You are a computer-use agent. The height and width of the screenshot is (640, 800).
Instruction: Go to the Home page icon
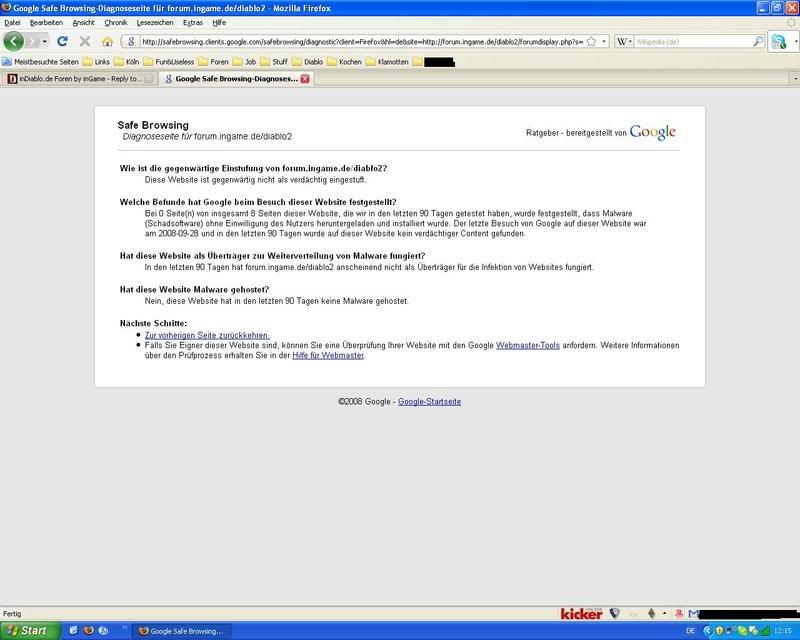[x=107, y=41]
